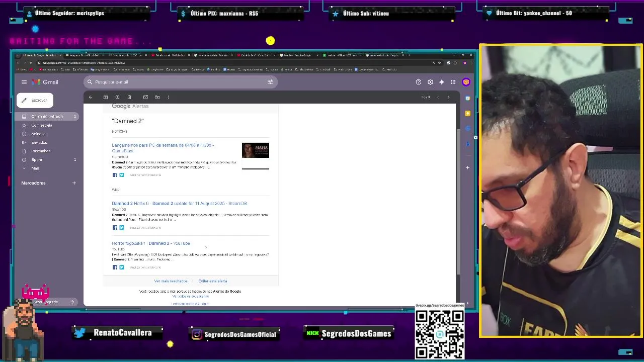644x362 pixels.
Task: Open Caixa de entrada folder
Action: point(47,117)
